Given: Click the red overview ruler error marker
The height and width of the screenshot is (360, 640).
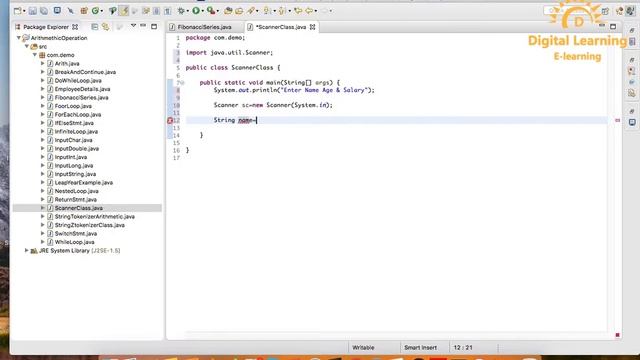Looking at the screenshot, I should tap(617, 120).
